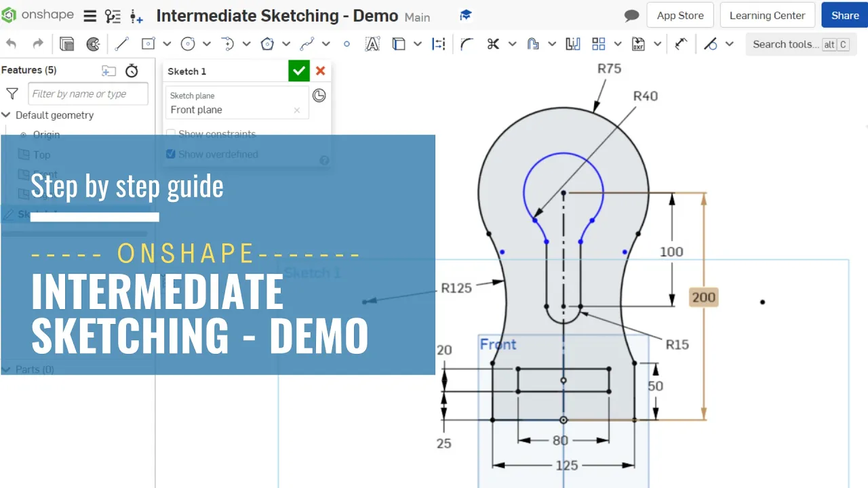Select the R125 radius dimension
This screenshot has height=488, width=868.
456,288
